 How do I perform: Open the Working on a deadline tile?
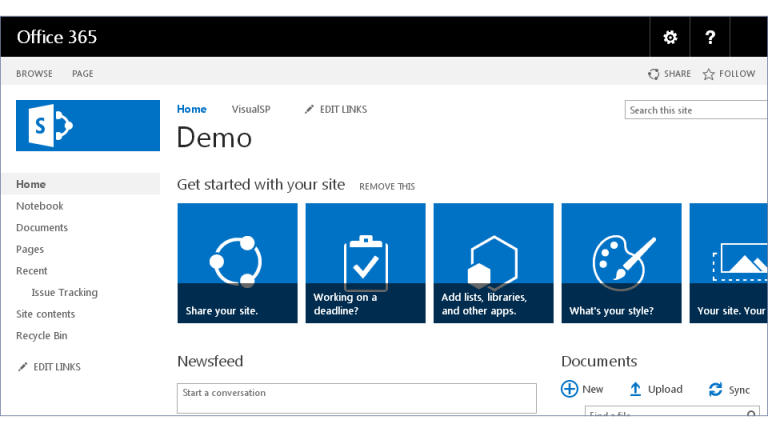(x=365, y=263)
